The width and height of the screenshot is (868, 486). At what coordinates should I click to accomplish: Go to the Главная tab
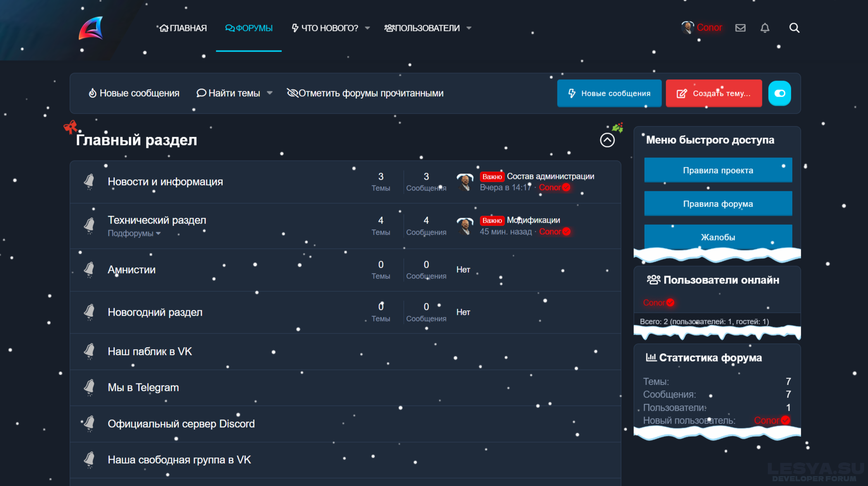183,28
